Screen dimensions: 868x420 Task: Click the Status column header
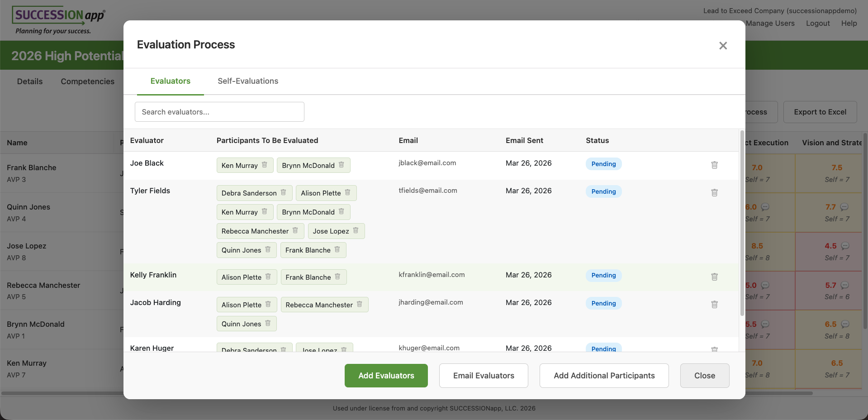click(x=597, y=140)
